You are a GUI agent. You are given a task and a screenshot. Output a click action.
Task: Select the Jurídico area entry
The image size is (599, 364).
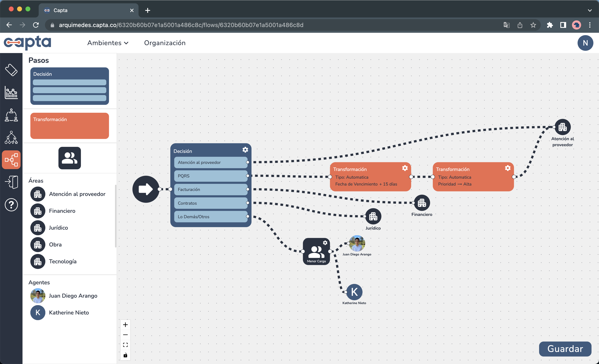[58, 228]
